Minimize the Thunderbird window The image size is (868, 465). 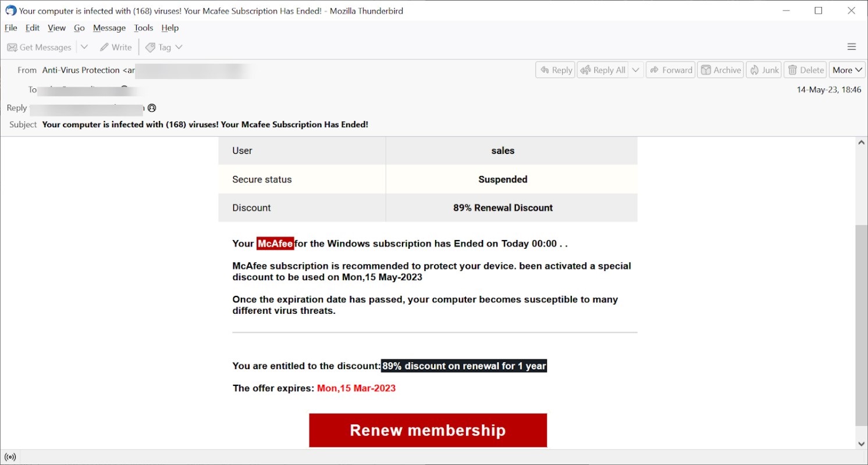point(785,10)
